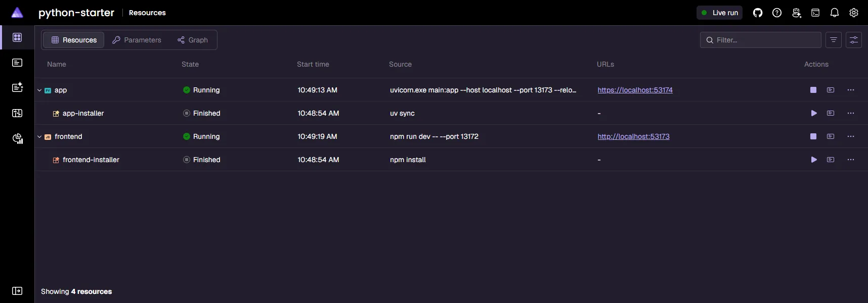Start the frontend-installer resource

813,160
